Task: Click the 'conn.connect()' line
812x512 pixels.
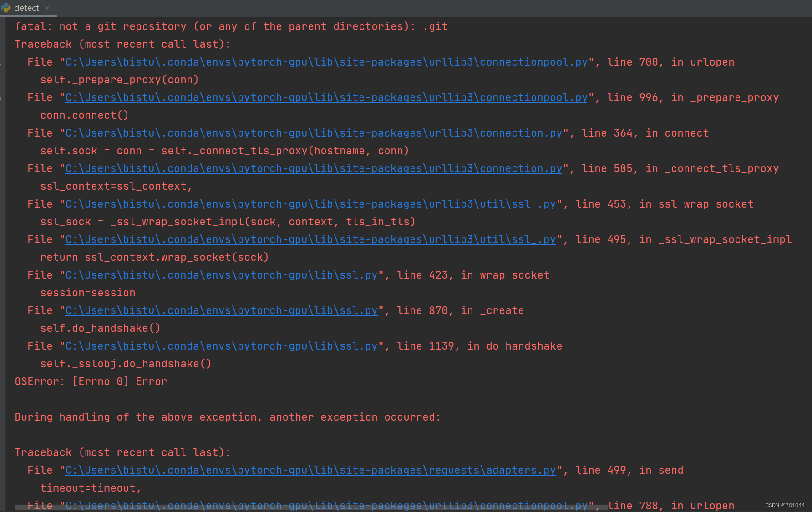Action: point(84,115)
